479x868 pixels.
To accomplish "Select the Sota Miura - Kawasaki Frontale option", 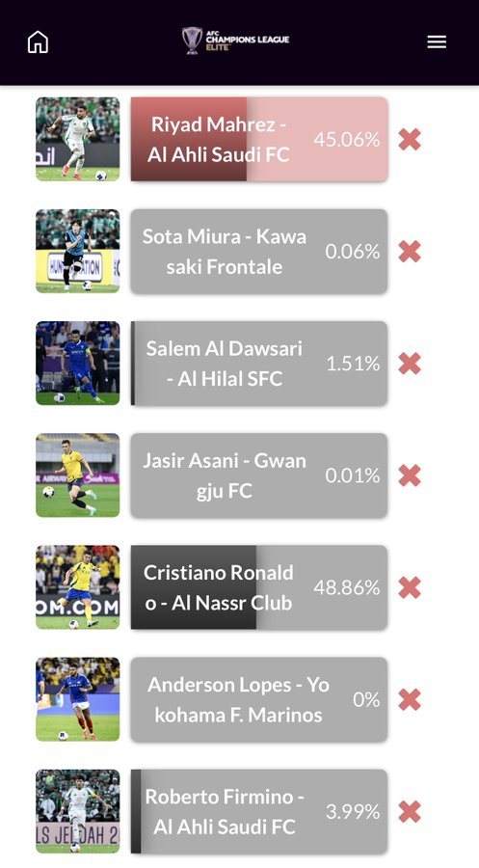I will 259,252.
